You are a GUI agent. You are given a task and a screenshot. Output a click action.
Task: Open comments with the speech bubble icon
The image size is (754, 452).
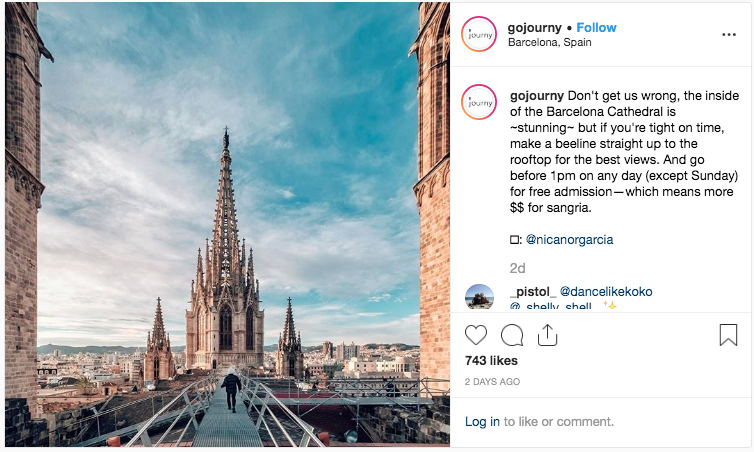click(x=512, y=335)
